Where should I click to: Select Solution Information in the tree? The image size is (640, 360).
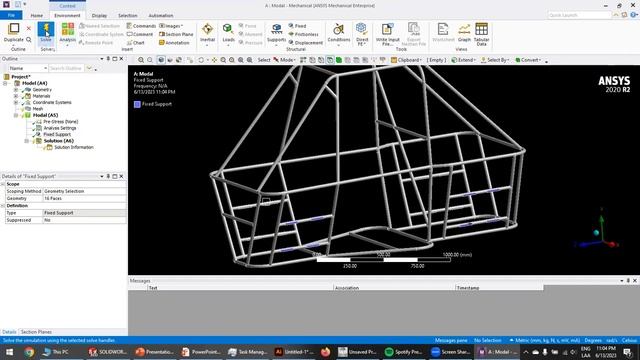73,147
